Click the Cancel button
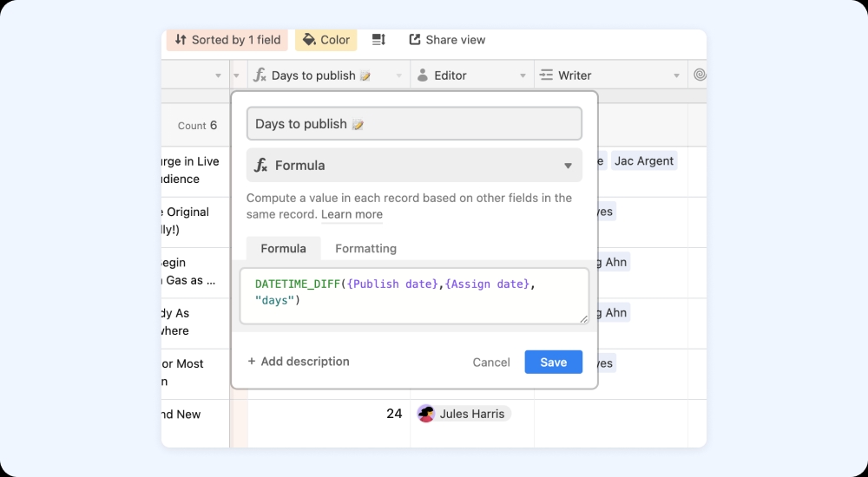Image resolution: width=868 pixels, height=477 pixels. pyautogui.click(x=491, y=362)
